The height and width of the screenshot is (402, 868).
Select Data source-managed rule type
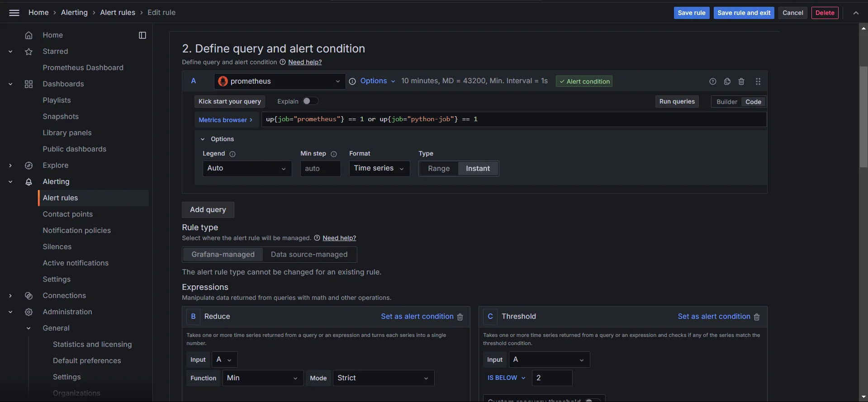309,255
